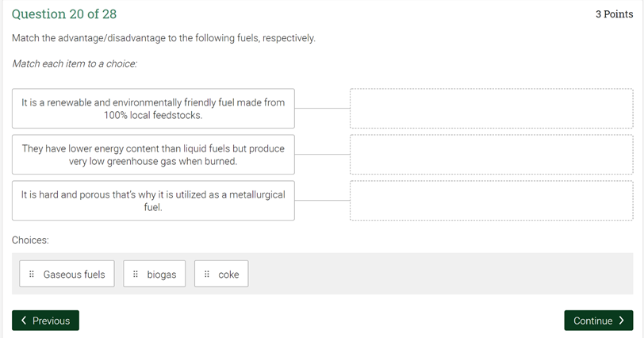Click the Question 20 of 28 heading
644x338 pixels.
pyautogui.click(x=64, y=14)
